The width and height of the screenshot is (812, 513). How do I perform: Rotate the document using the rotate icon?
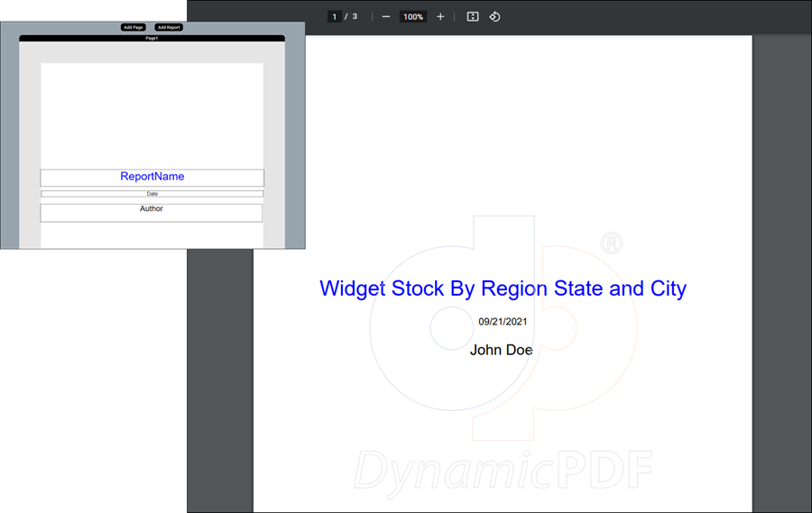pyautogui.click(x=495, y=17)
